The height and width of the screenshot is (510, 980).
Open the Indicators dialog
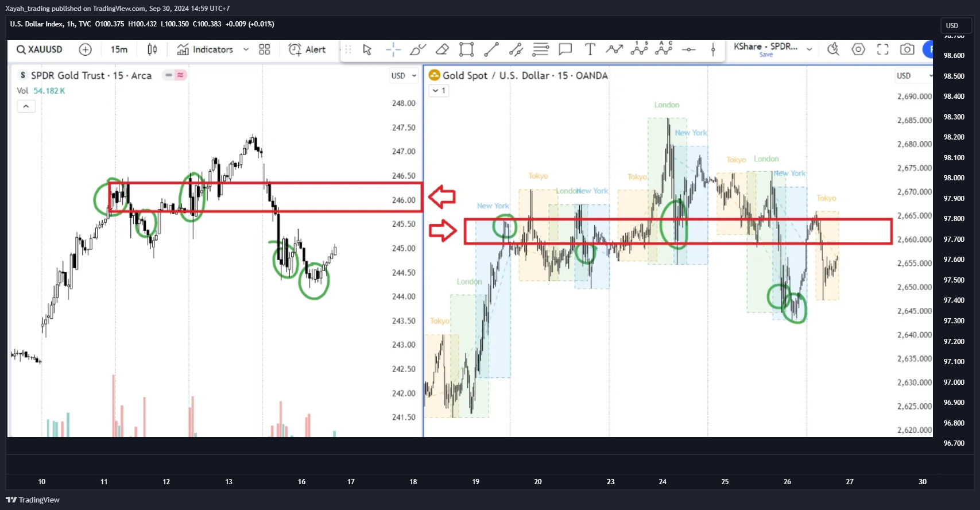coord(205,49)
